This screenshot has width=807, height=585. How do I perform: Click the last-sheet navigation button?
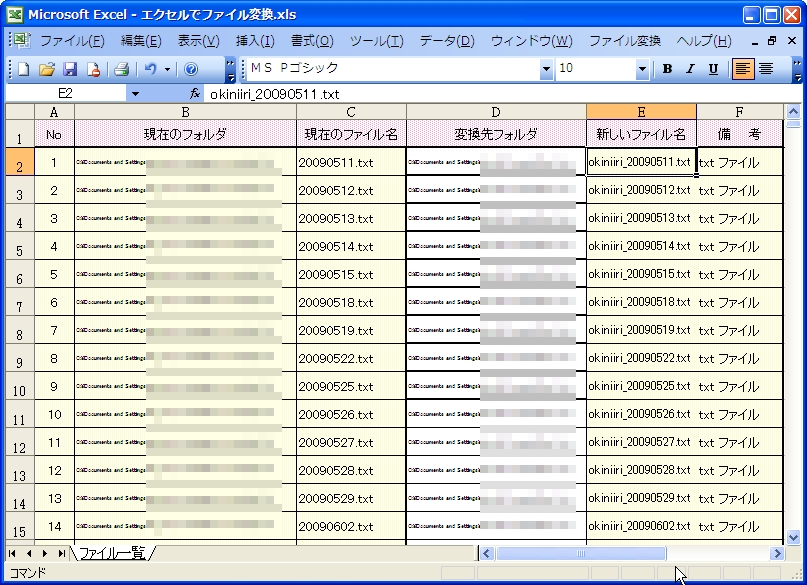61,553
